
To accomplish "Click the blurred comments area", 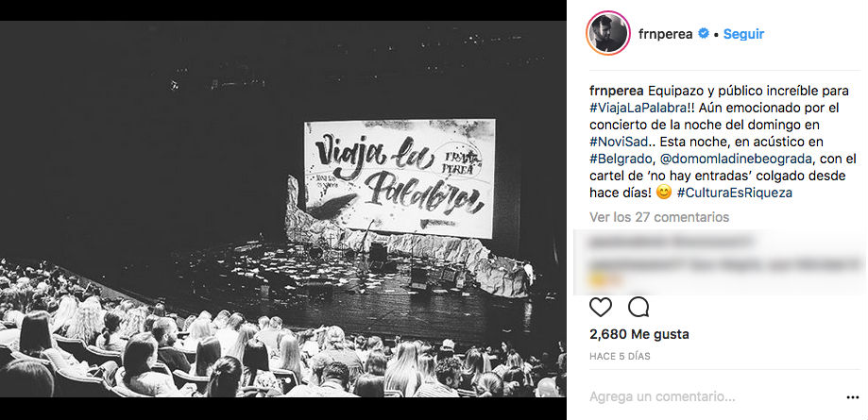I will pyautogui.click(x=718, y=262).
